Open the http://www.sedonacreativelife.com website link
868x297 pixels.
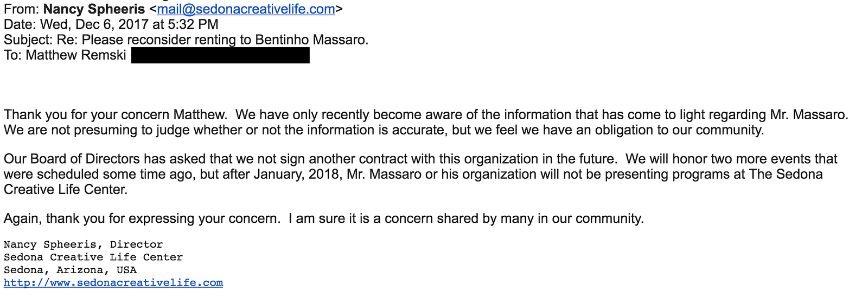click(x=113, y=283)
